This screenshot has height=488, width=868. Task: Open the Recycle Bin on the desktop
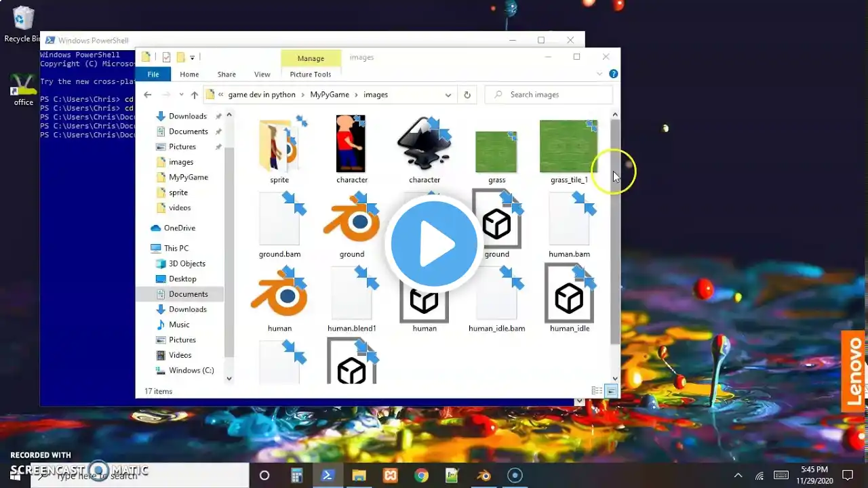click(x=23, y=24)
